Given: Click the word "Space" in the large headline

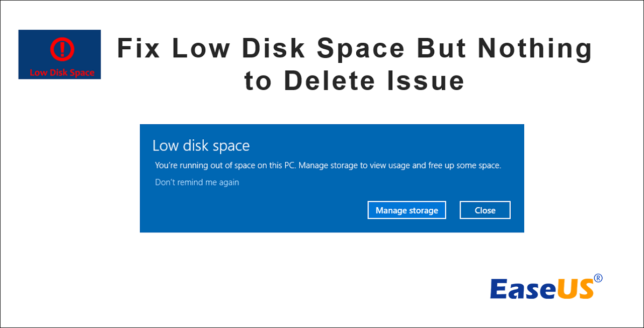Looking at the screenshot, I should pos(361,49).
